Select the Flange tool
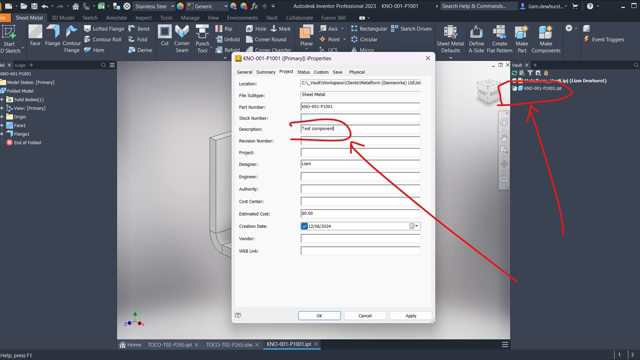Screen dimensions: 640x360 (x=52, y=35)
